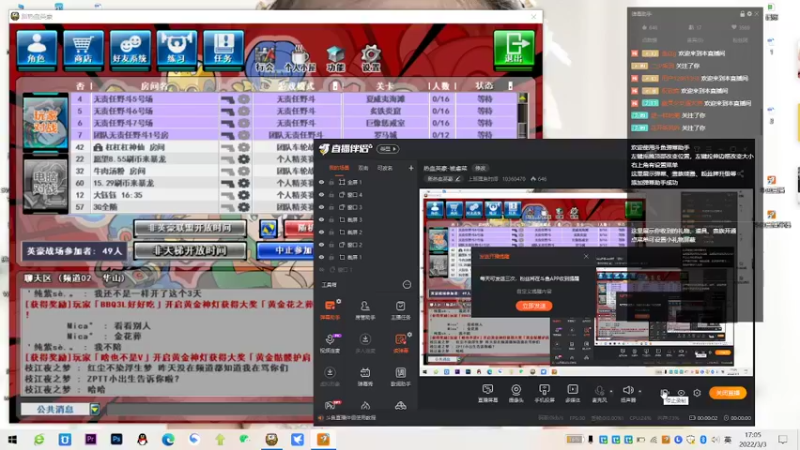Click the blue 中止参加 button
Screen dimensions: 800x450
click(286, 251)
